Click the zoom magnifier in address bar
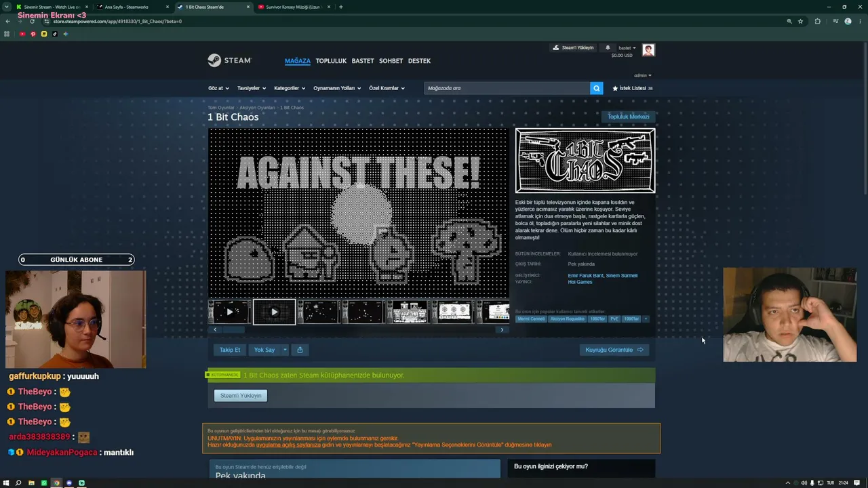 [x=789, y=21]
